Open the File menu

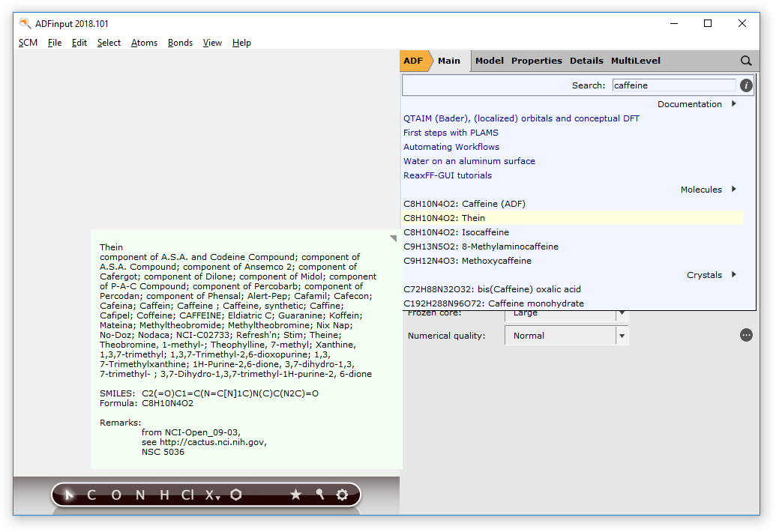tap(55, 43)
